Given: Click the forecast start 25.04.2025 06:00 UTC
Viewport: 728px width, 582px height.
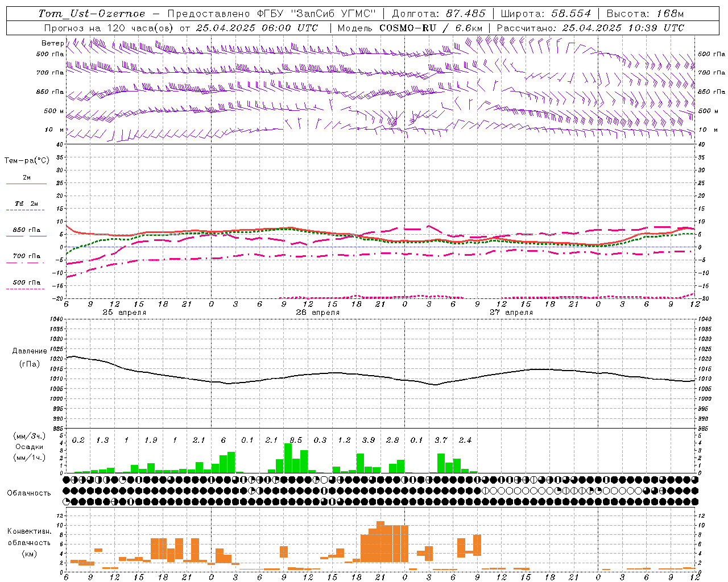Looking at the screenshot, I should [x=257, y=28].
